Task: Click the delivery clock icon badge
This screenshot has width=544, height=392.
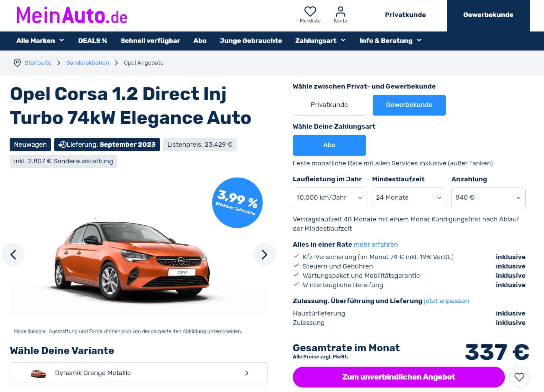Action: [x=62, y=145]
